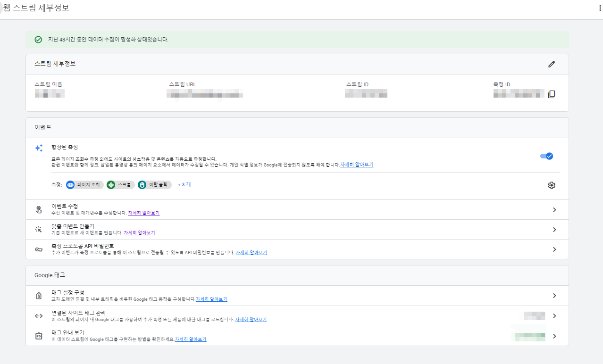603x364 pixels.
Task: Edit stream details with the pencil icon
Action: click(552, 64)
